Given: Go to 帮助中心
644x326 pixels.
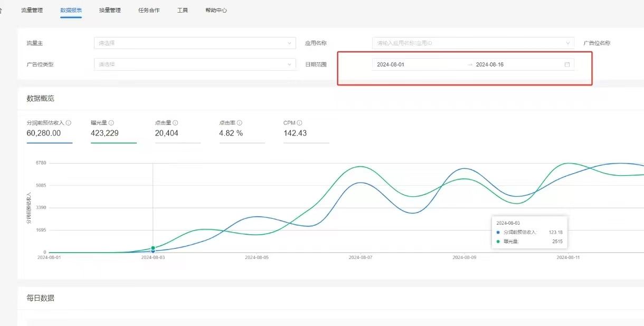Looking at the screenshot, I should [216, 10].
